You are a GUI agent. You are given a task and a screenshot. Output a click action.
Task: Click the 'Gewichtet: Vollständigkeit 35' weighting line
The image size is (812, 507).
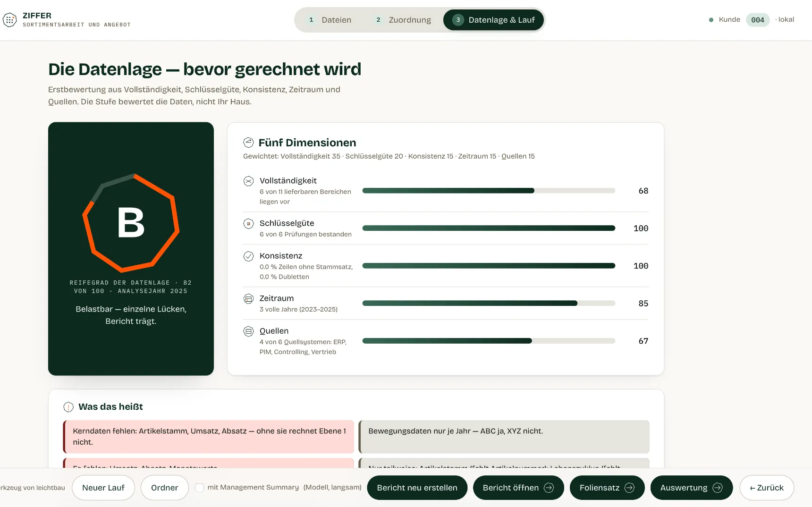[x=389, y=156]
